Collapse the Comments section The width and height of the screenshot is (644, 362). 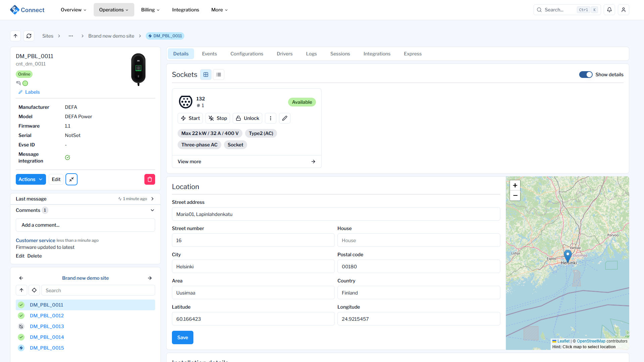[152, 210]
